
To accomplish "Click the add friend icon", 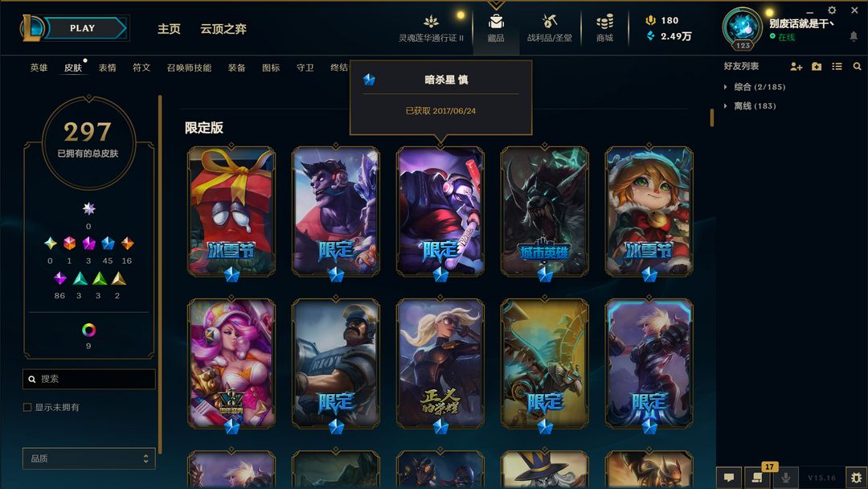I will (796, 67).
